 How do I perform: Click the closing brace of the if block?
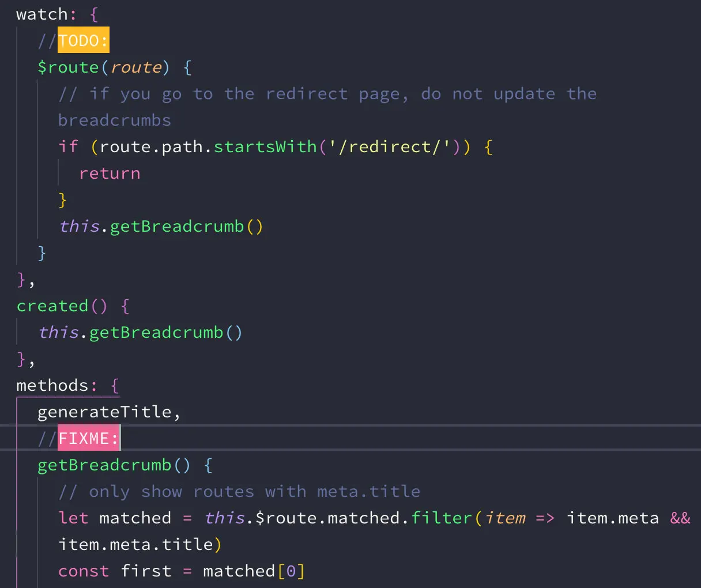pos(63,200)
